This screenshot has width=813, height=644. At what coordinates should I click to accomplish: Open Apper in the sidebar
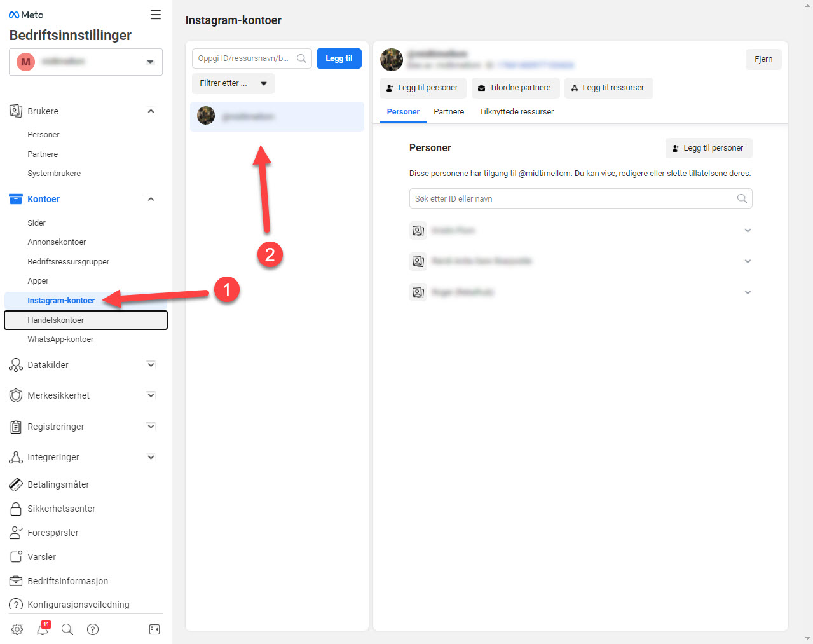[38, 281]
